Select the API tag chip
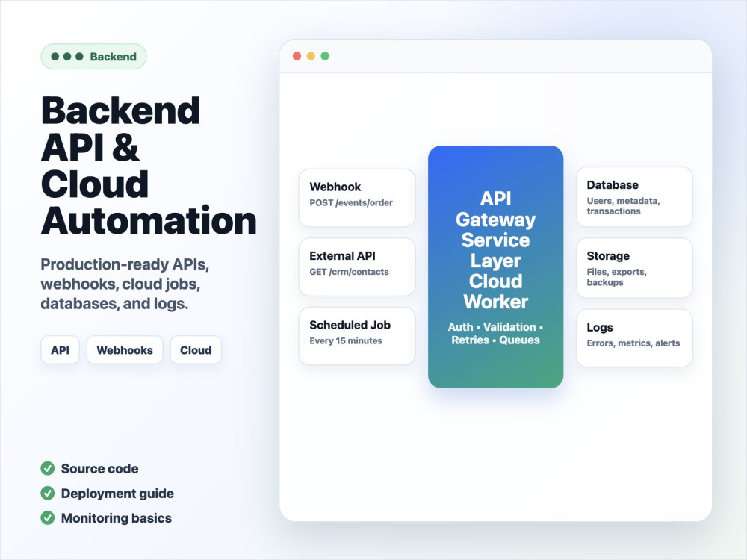 pyautogui.click(x=60, y=350)
